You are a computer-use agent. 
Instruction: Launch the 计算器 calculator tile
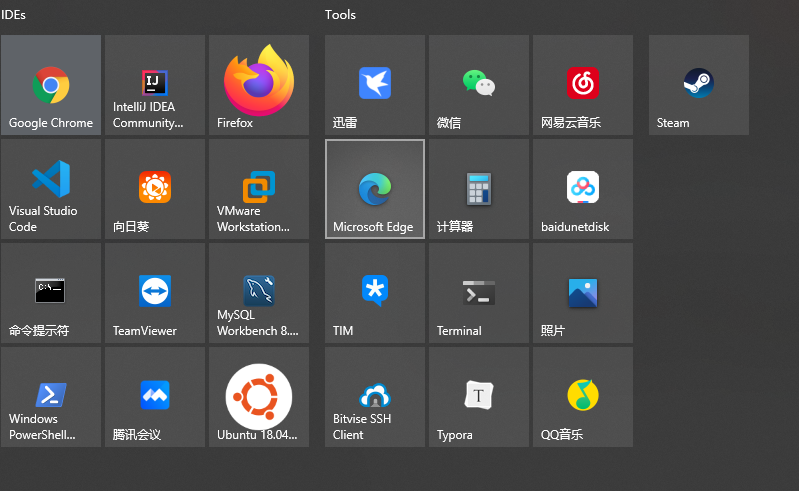coord(479,189)
